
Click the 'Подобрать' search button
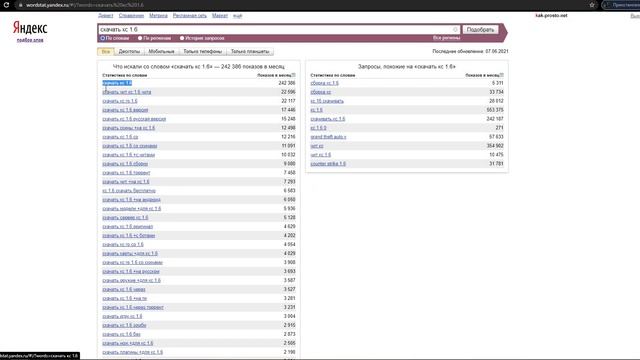point(480,29)
